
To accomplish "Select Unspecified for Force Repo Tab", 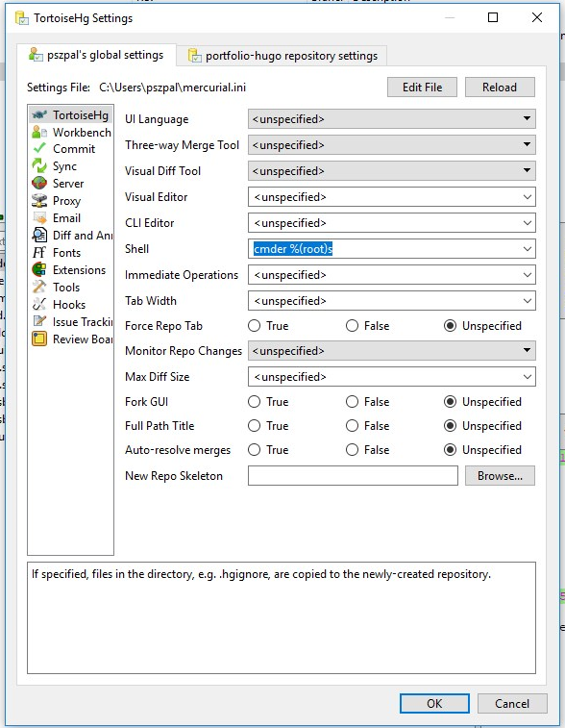I will [450, 326].
